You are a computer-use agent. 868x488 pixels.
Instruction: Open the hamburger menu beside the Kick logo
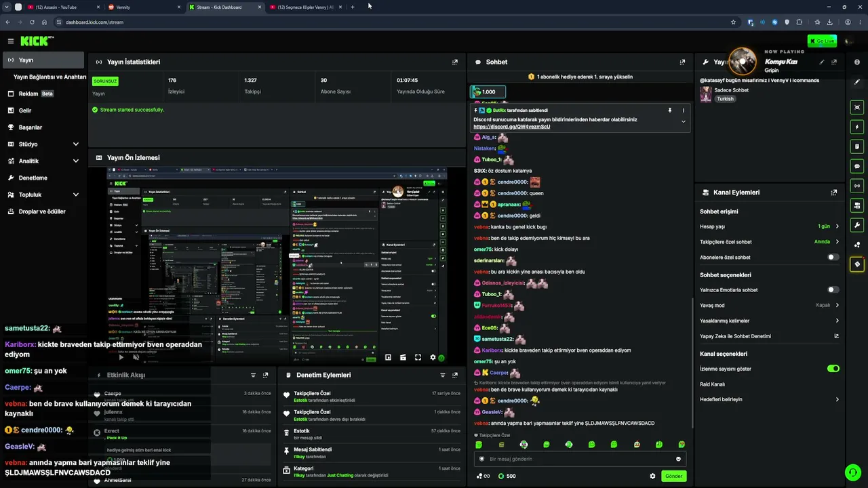10,41
